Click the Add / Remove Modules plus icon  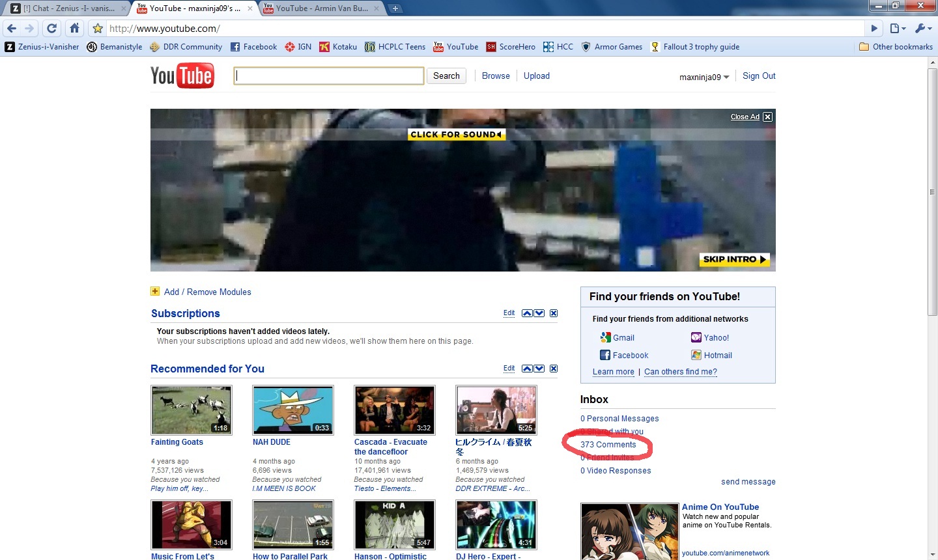[155, 291]
